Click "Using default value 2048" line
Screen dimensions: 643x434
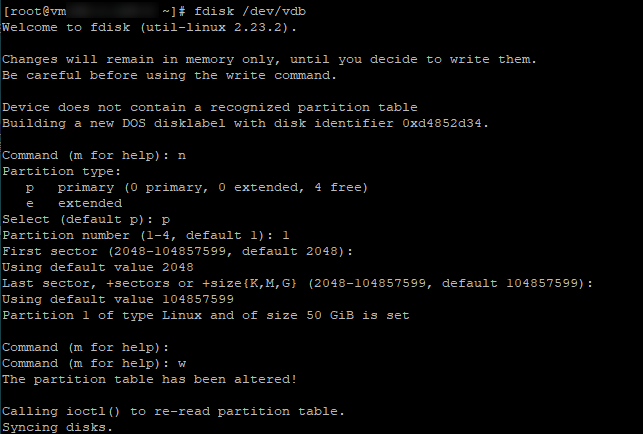(99, 267)
